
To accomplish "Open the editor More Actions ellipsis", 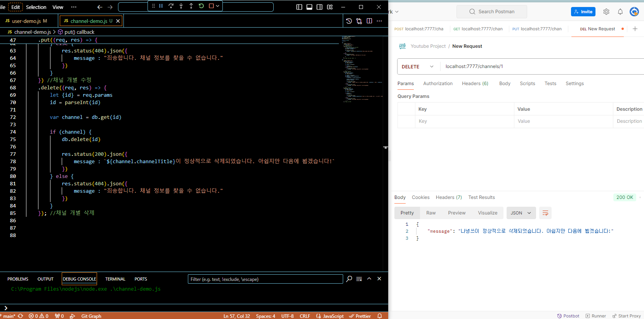I will [379, 21].
